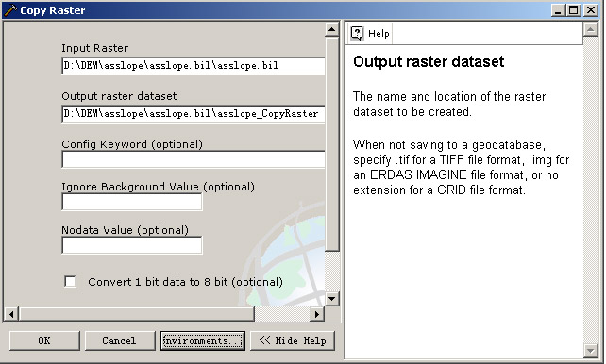Image resolution: width=606 pixels, height=364 pixels.
Task: Click parameter pane vertical scroll up arrow
Action: pyautogui.click(x=332, y=29)
